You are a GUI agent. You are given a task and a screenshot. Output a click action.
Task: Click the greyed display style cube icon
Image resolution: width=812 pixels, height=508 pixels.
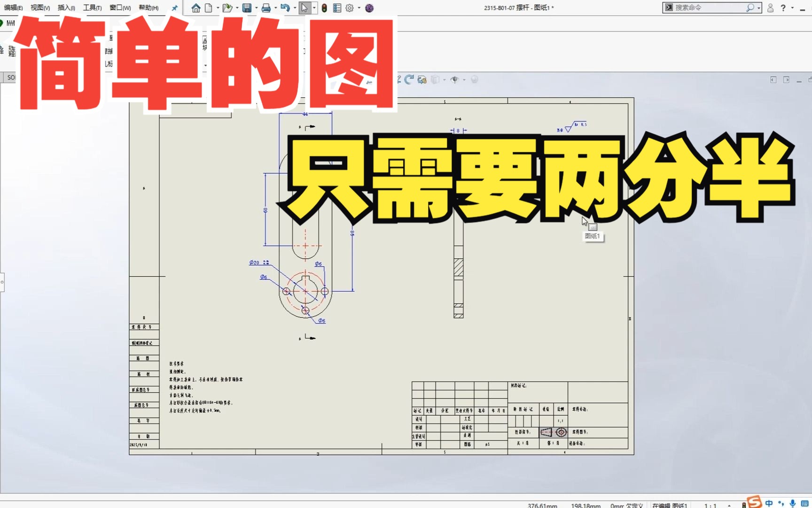pyautogui.click(x=435, y=79)
